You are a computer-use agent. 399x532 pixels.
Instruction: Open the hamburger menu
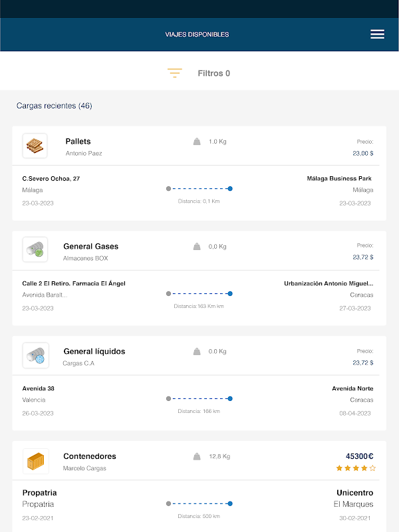tap(377, 34)
